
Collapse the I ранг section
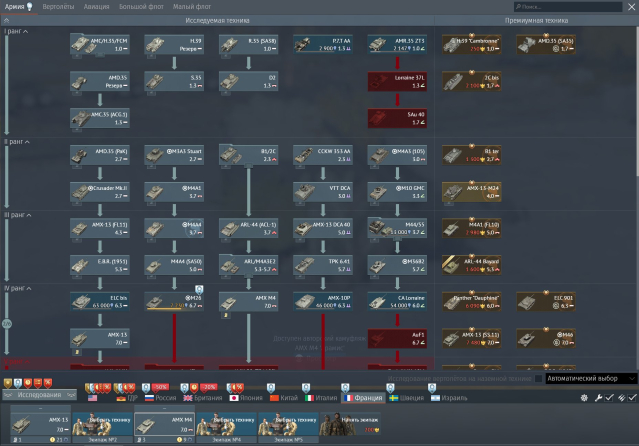[16, 31]
